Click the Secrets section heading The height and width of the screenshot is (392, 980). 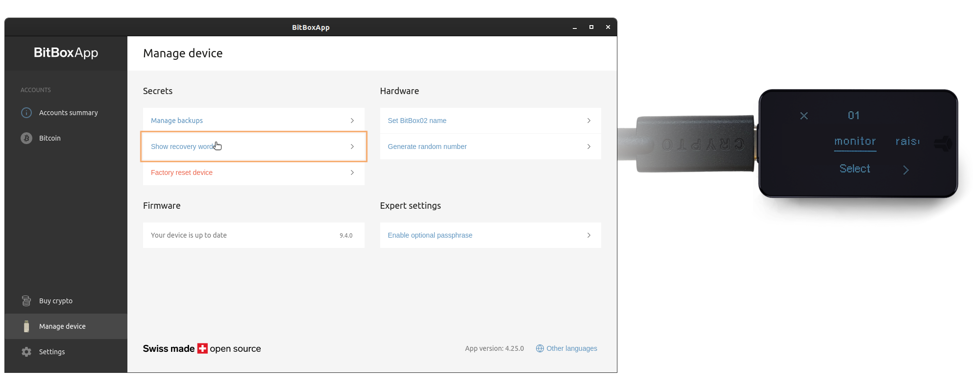(x=158, y=91)
